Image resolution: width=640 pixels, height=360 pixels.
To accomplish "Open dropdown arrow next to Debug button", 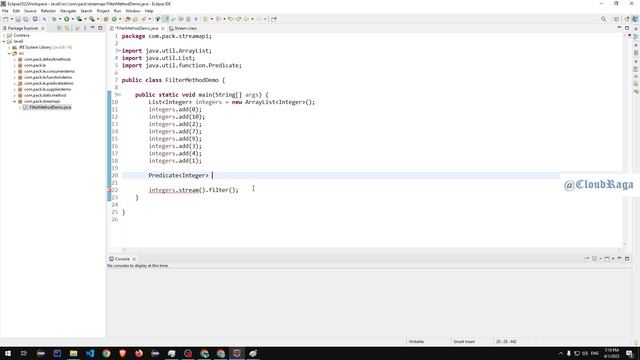I will [x=60, y=19].
